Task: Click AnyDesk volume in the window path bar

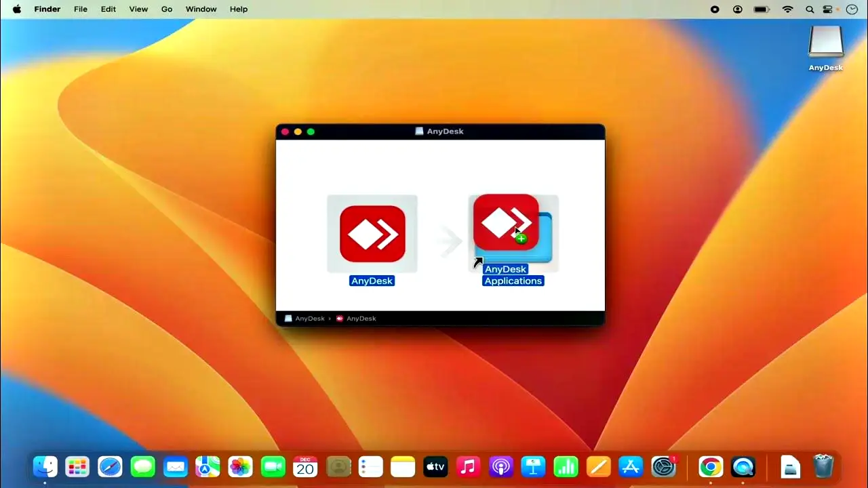Action: coord(304,319)
